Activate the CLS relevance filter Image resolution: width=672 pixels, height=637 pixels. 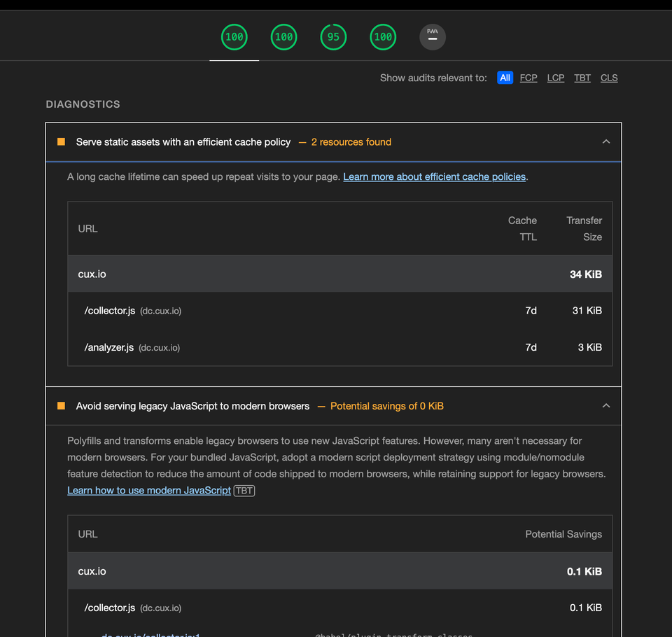(x=608, y=78)
